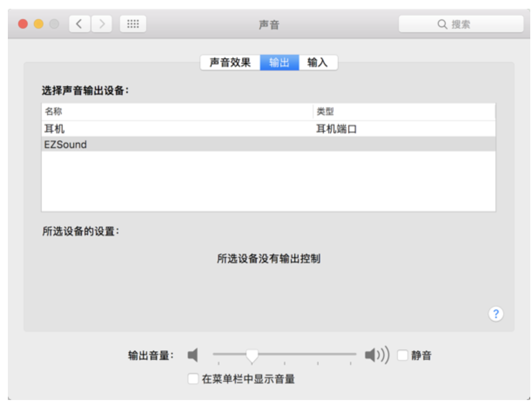Viewport: 532px width, 407px height.
Task: Check 在菜单栏中显示音量 option
Action: [x=193, y=379]
